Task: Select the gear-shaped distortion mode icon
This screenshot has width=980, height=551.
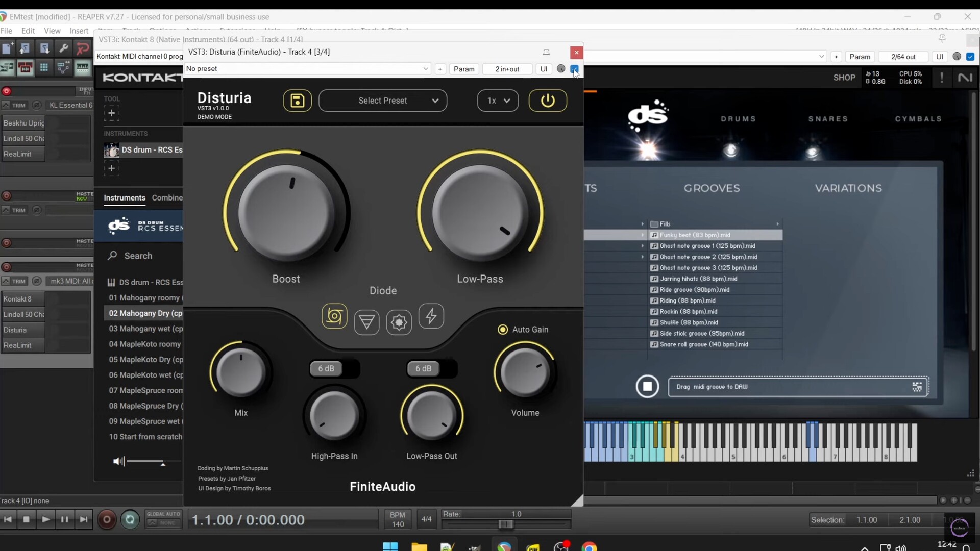Action: point(399,322)
